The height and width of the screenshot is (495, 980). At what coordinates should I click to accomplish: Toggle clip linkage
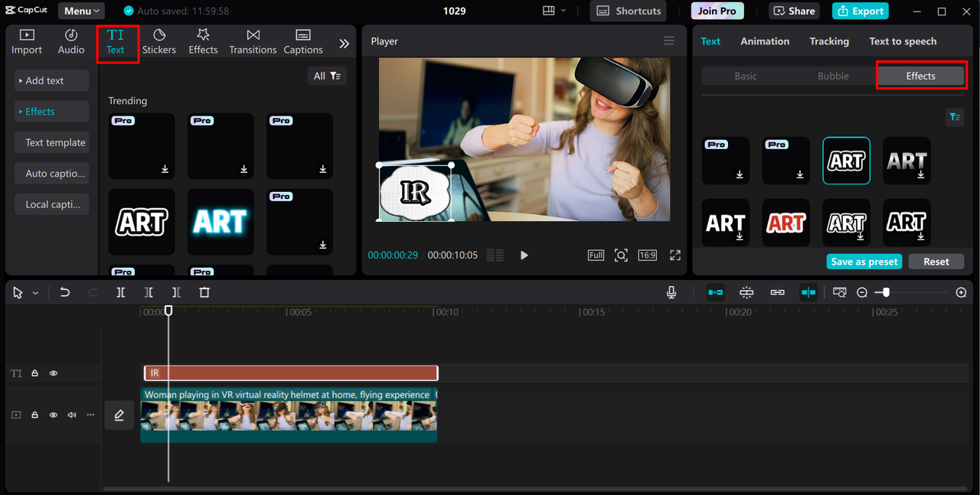777,292
